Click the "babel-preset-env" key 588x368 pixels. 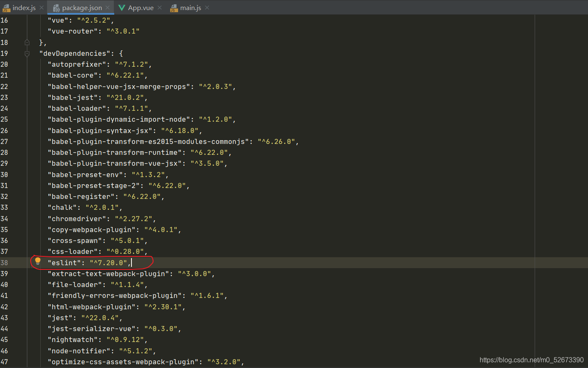pyautogui.click(x=85, y=175)
